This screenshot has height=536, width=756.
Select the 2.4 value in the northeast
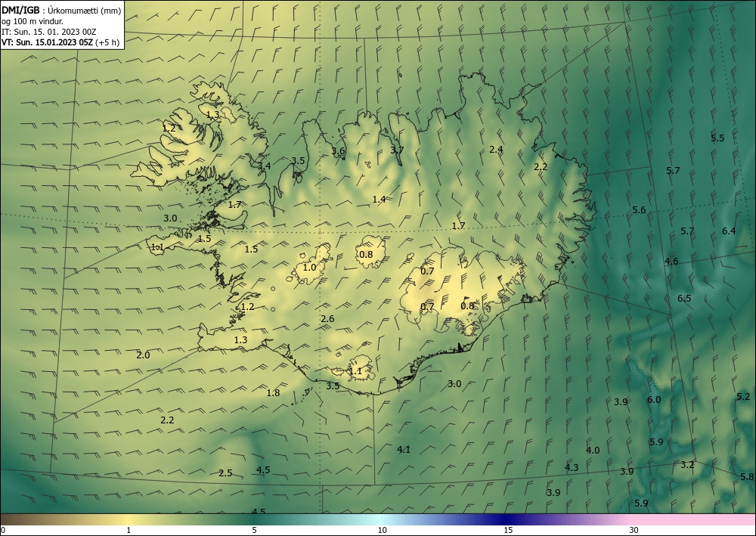tap(496, 150)
